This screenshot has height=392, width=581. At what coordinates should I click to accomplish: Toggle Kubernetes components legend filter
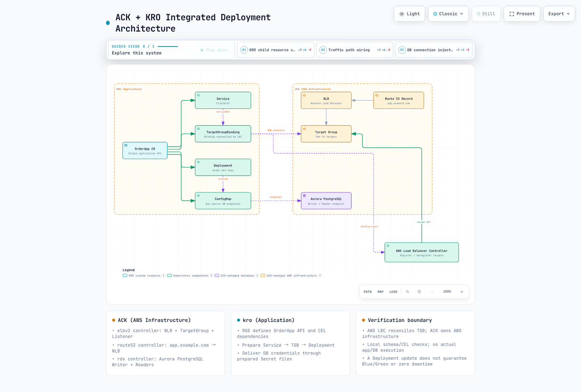tap(190, 276)
